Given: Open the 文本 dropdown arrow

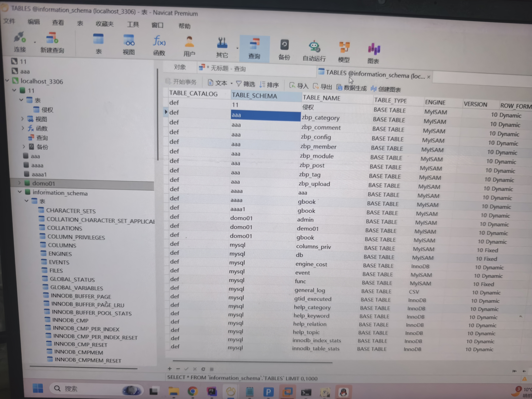Looking at the screenshot, I should click(232, 84).
